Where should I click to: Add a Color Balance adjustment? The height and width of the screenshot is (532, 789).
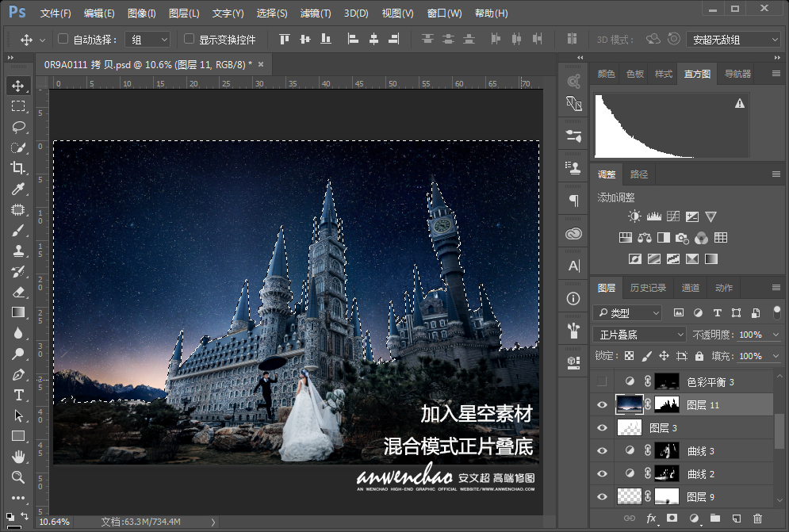coord(645,238)
